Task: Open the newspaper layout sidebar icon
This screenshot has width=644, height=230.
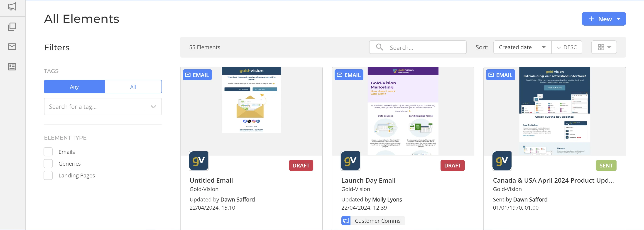Action: (12, 67)
